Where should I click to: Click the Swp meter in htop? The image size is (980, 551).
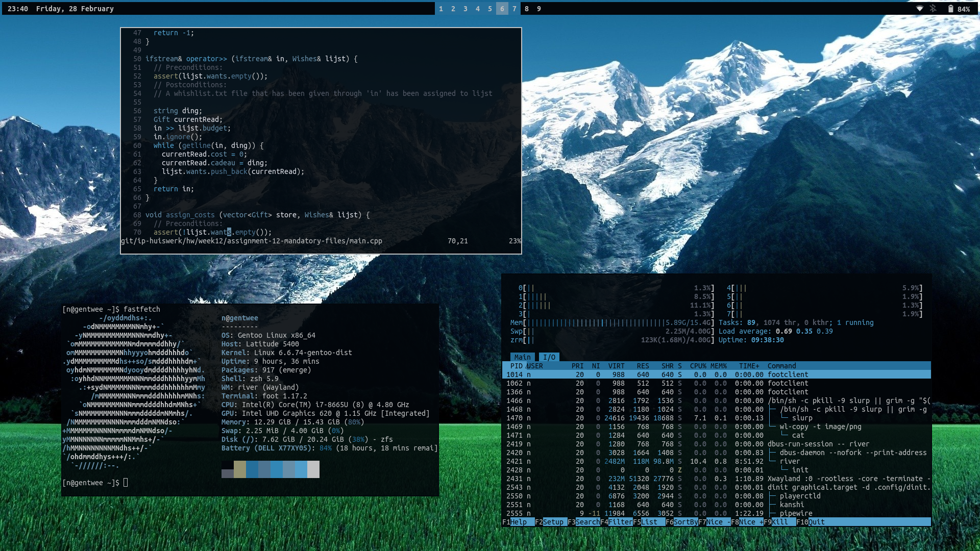point(612,331)
